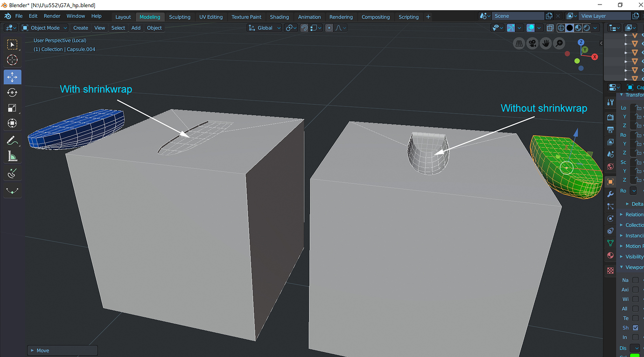The height and width of the screenshot is (357, 644).
Task: Select the Select Box tool
Action: point(12,45)
